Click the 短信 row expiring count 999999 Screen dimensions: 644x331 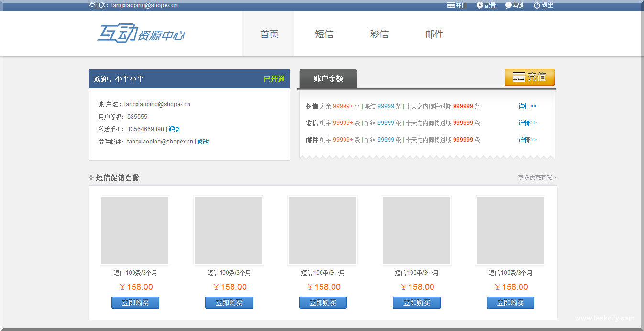463,106
